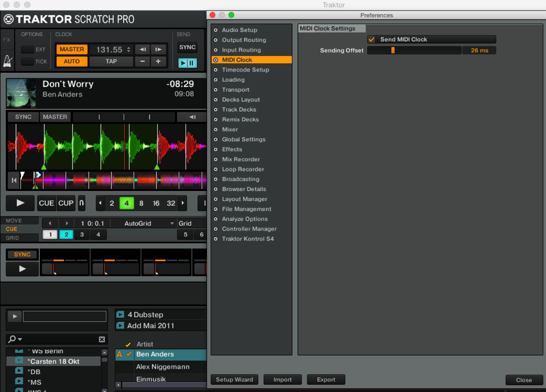Toggle the EXT clock option
The image size is (546, 392).
coord(27,50)
